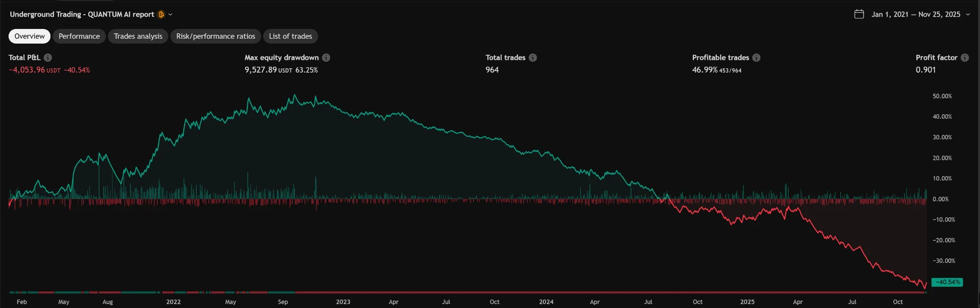
Task: Click the 2023 label on the time axis
Action: point(343,302)
